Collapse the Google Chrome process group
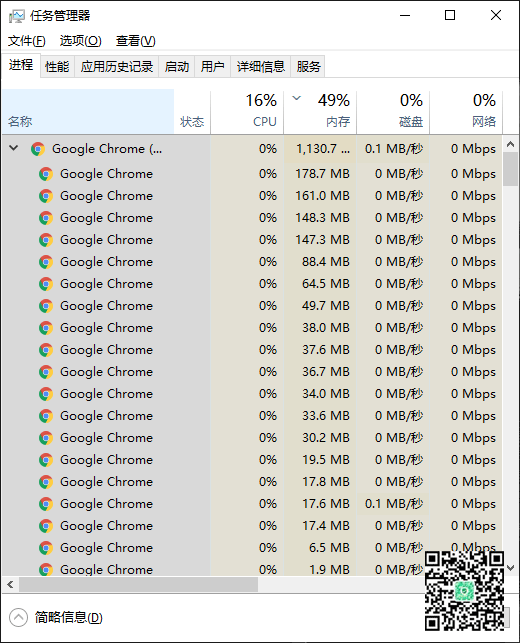Screen dimensions: 520x643 point(14,148)
